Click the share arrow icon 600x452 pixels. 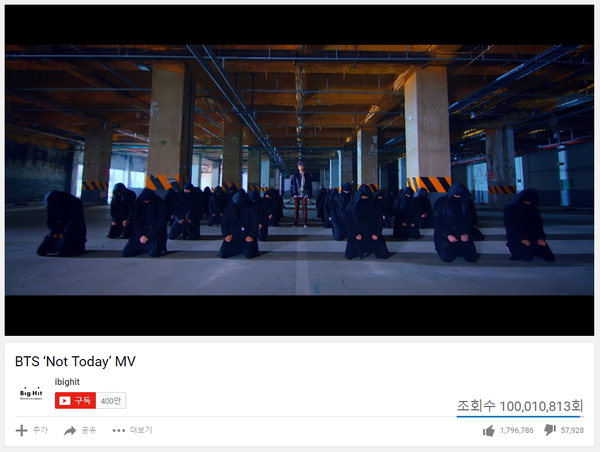click(x=70, y=431)
